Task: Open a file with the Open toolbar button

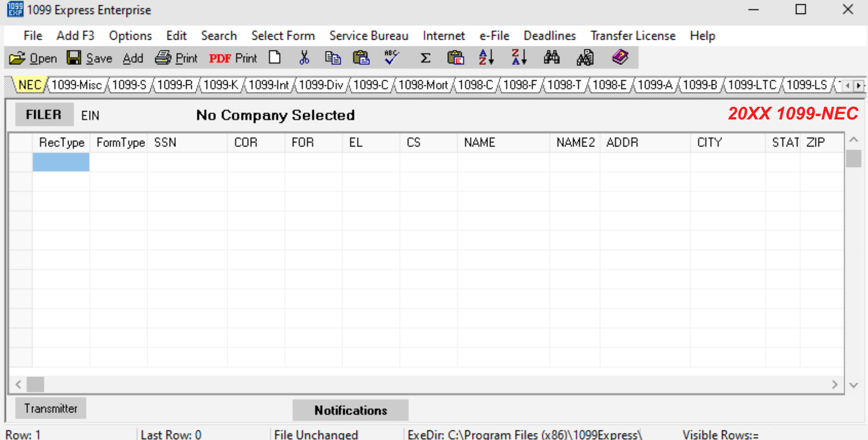Action: (x=33, y=58)
